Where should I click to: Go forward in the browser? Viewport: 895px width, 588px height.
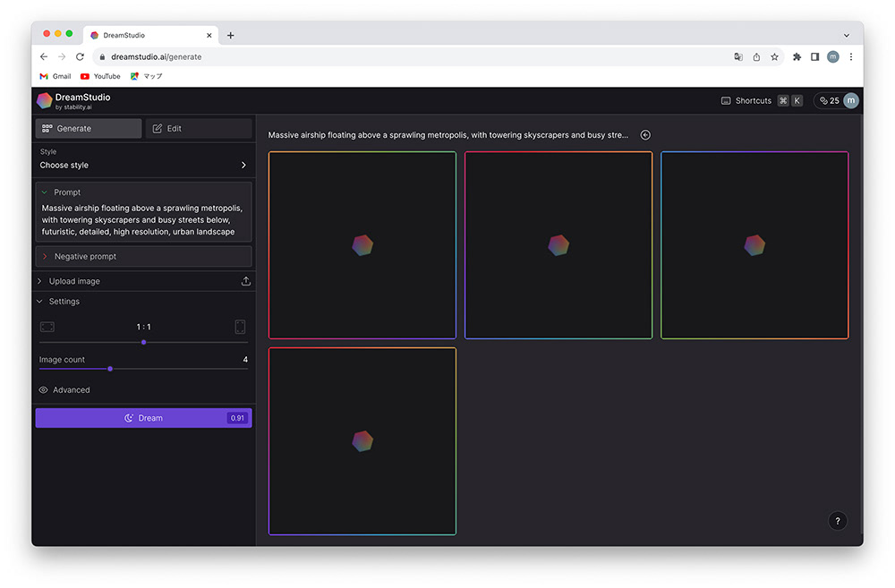[x=62, y=56]
